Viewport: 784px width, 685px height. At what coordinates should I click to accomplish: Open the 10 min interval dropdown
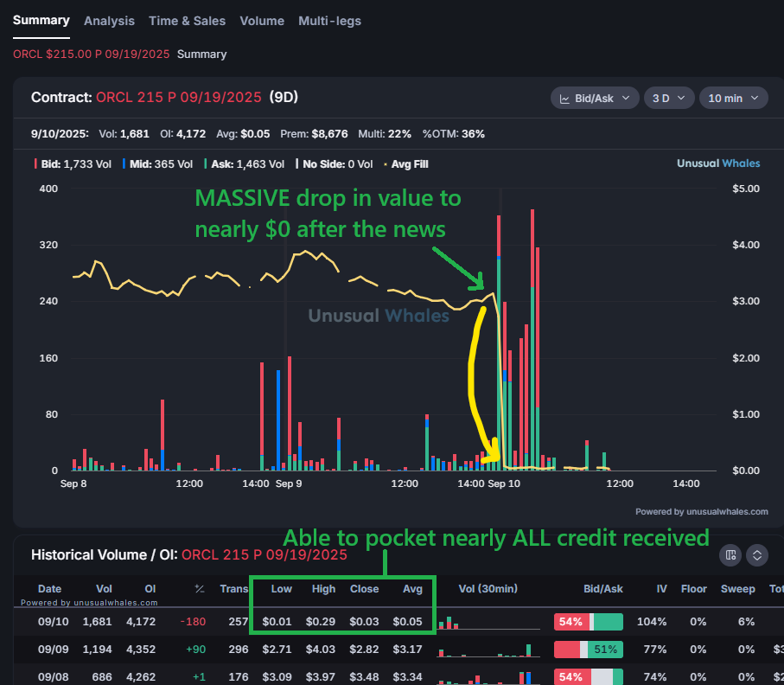point(733,98)
